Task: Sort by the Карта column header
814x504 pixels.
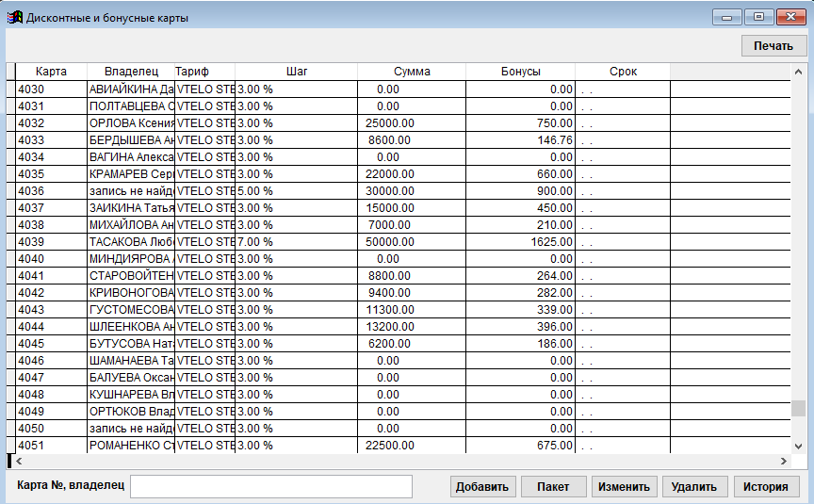Action: 51,72
